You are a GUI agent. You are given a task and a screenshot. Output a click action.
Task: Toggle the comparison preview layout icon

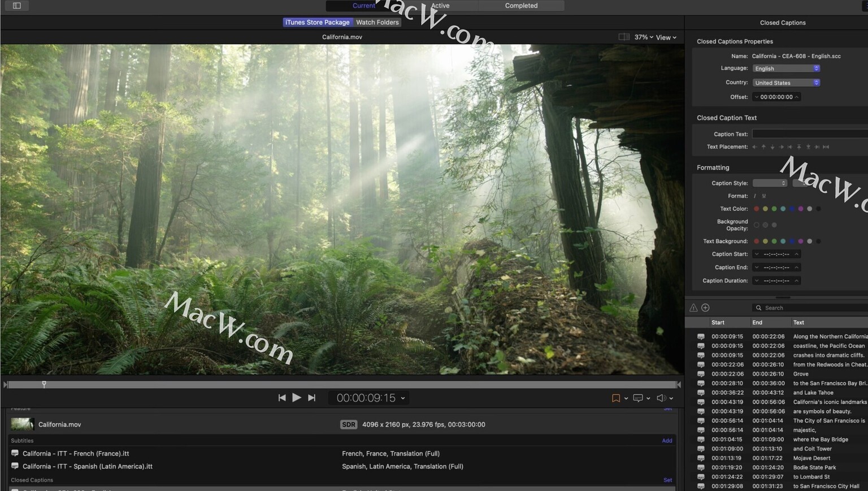(624, 37)
